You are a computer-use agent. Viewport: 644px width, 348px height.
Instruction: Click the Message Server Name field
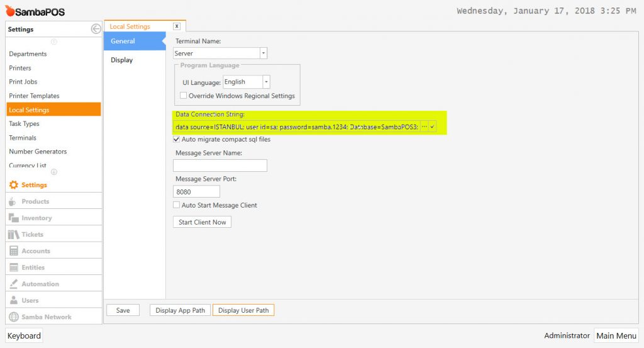click(220, 166)
